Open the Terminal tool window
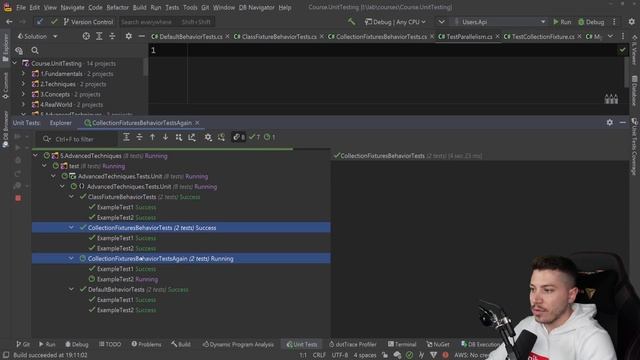The image size is (640, 360). pyautogui.click(x=402, y=344)
